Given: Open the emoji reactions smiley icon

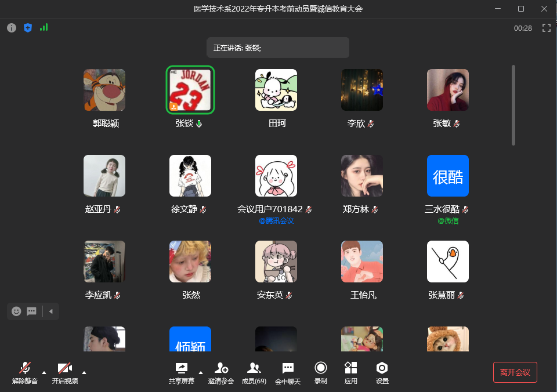Looking at the screenshot, I should pos(16,311).
